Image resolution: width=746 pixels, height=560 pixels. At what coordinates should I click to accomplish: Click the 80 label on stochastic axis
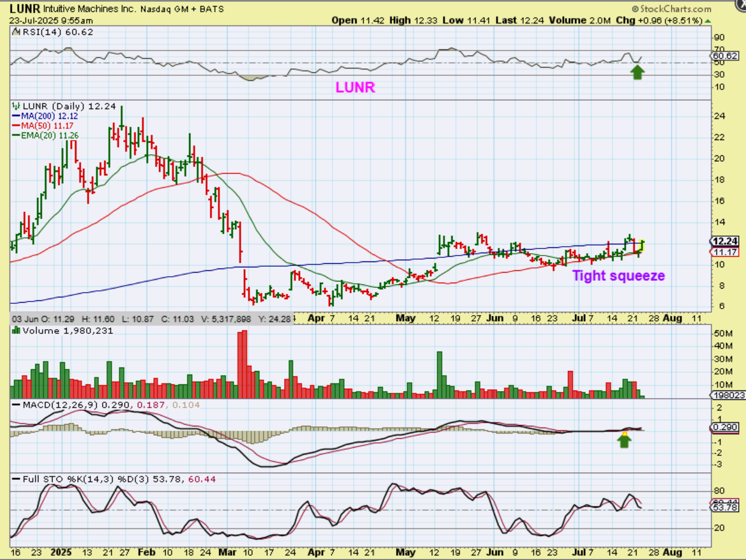point(718,491)
